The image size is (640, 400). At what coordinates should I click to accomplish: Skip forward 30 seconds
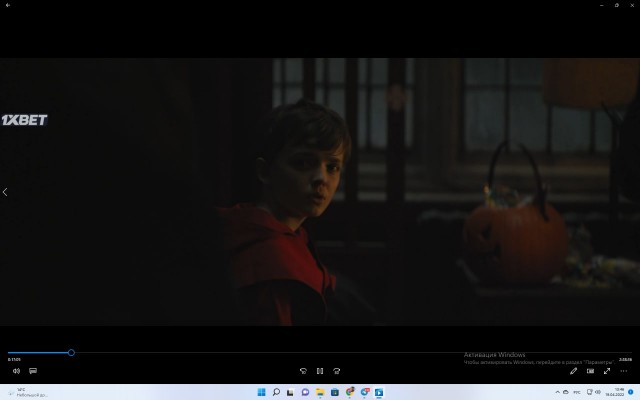pyautogui.click(x=337, y=371)
